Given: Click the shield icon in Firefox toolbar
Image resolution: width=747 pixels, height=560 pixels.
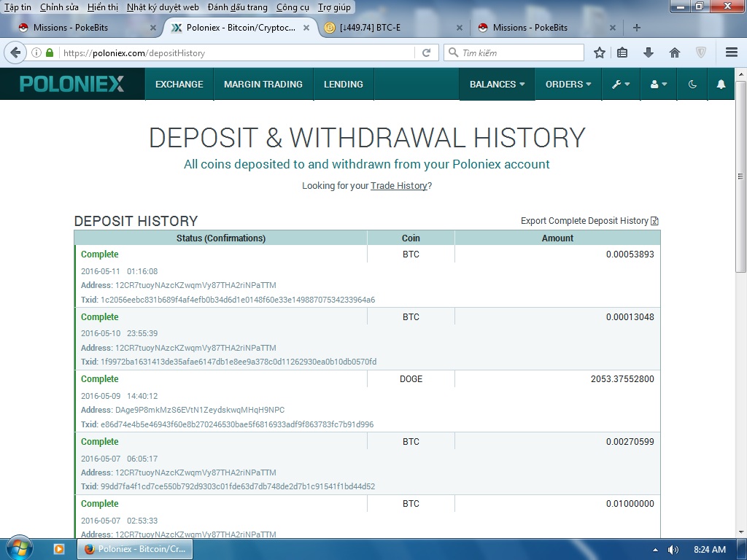Looking at the screenshot, I should (x=701, y=52).
